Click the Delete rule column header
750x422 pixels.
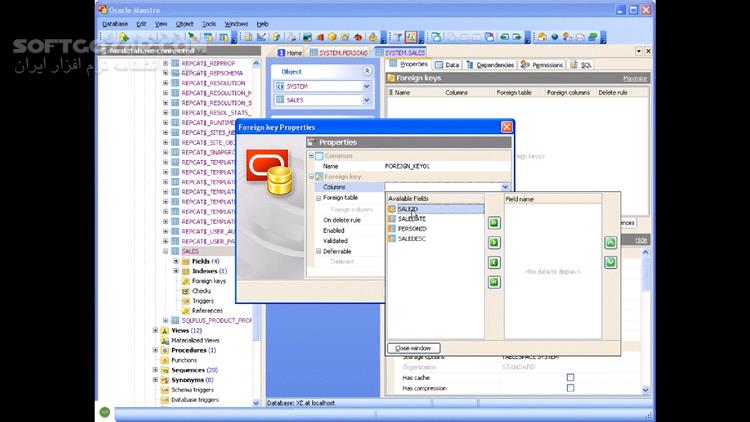point(613,92)
